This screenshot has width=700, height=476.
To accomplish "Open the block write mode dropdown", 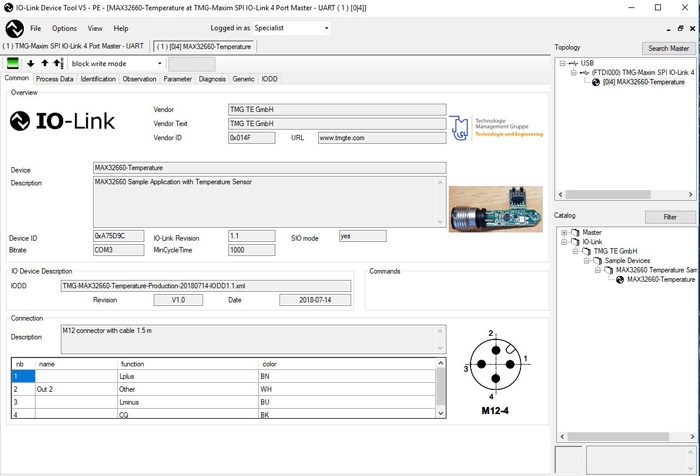I will point(159,63).
